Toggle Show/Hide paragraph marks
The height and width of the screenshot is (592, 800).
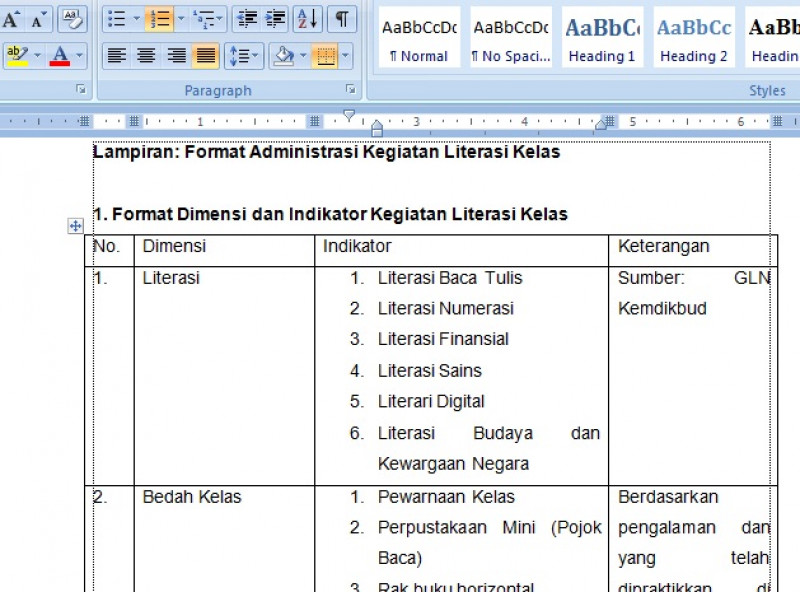(x=342, y=19)
